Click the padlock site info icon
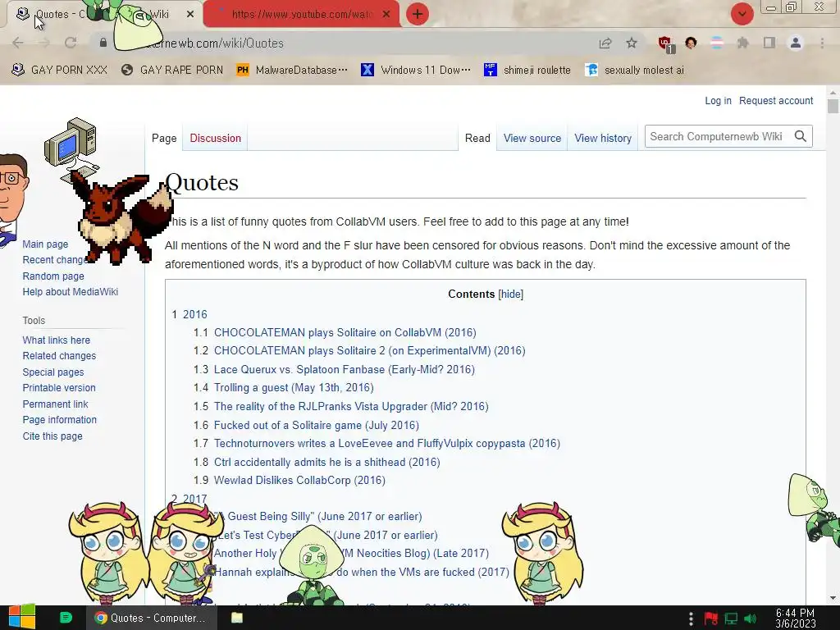 point(103,43)
